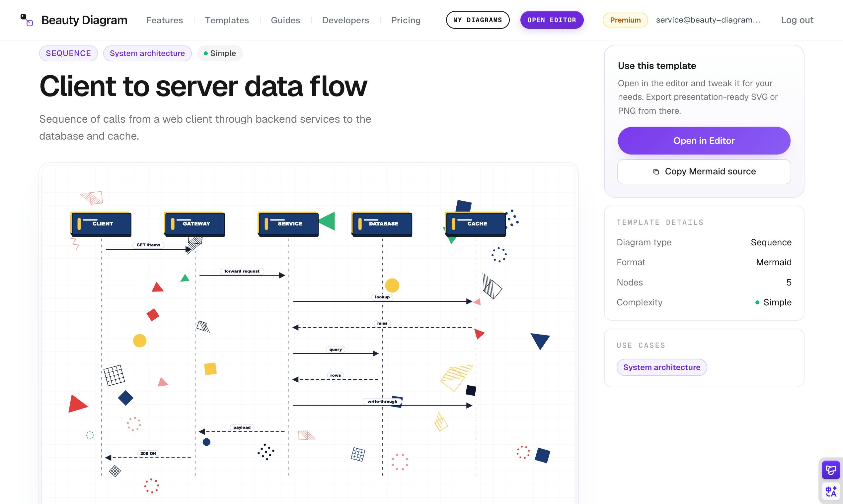Click the 'payload' message label
This screenshot has height=504, width=843.
[x=242, y=428]
